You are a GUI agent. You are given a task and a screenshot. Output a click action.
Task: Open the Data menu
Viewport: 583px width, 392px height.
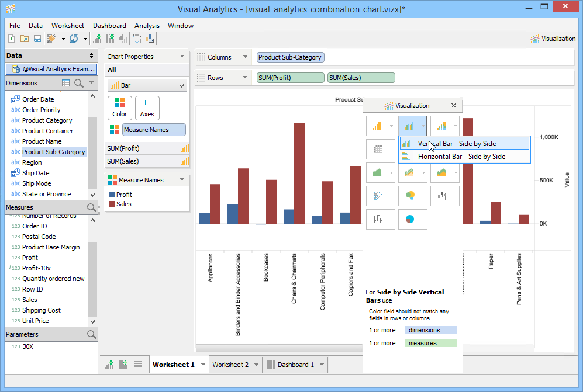[35, 26]
